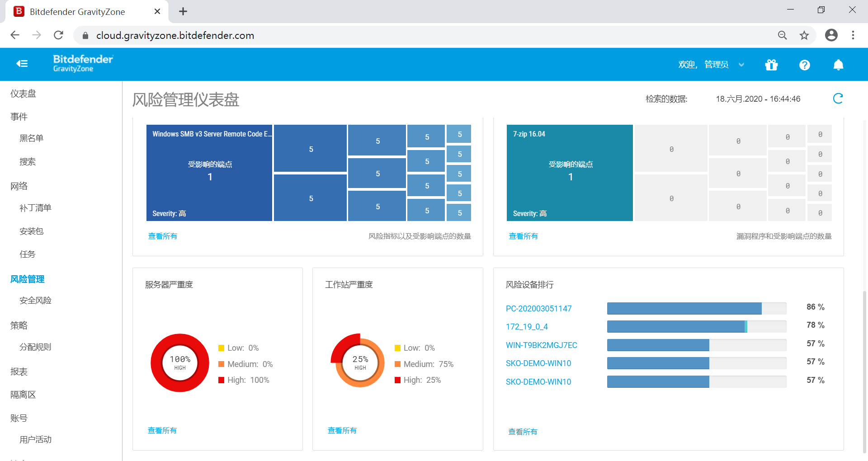The height and width of the screenshot is (461, 868).
Task: Select 安装包 in the sidebar
Action: point(31,231)
